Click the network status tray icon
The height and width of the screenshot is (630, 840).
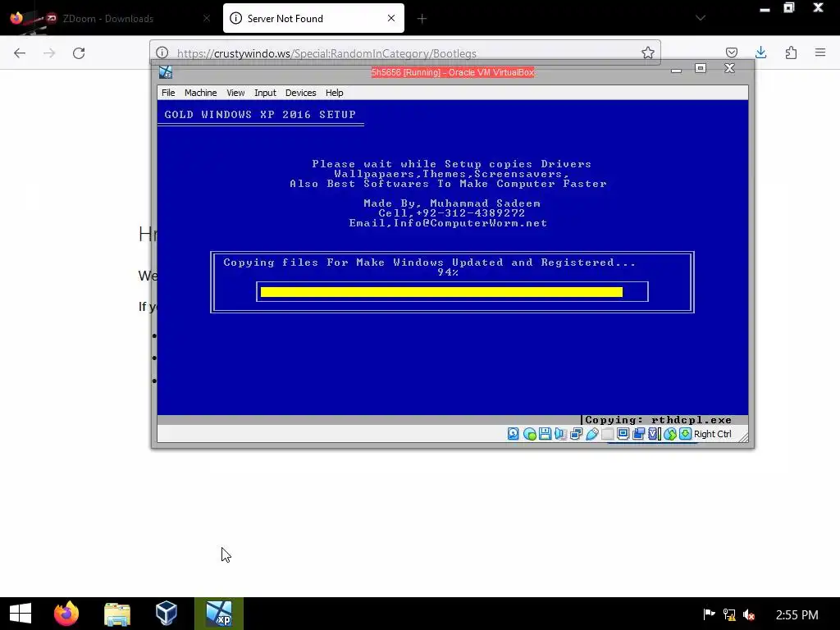click(729, 614)
